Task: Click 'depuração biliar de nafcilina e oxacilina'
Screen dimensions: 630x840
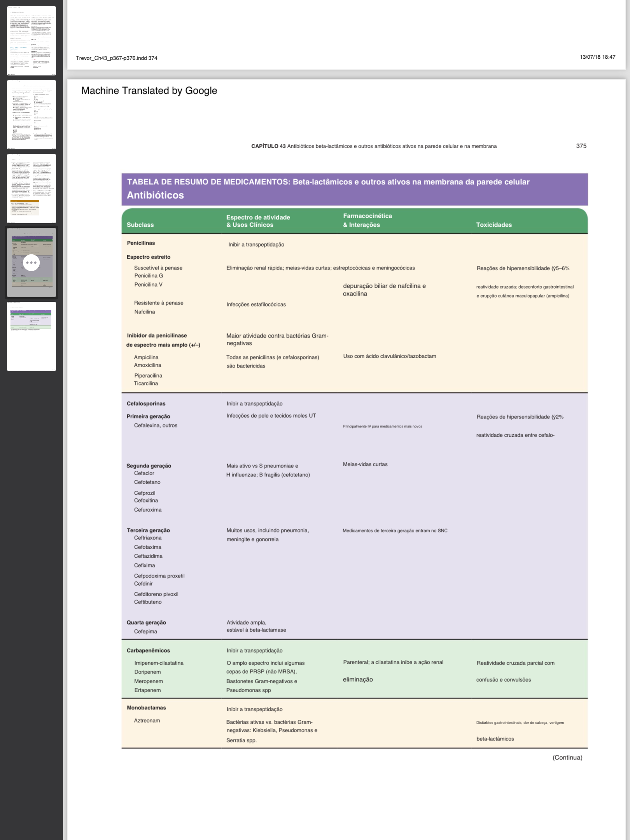Action: tap(384, 290)
